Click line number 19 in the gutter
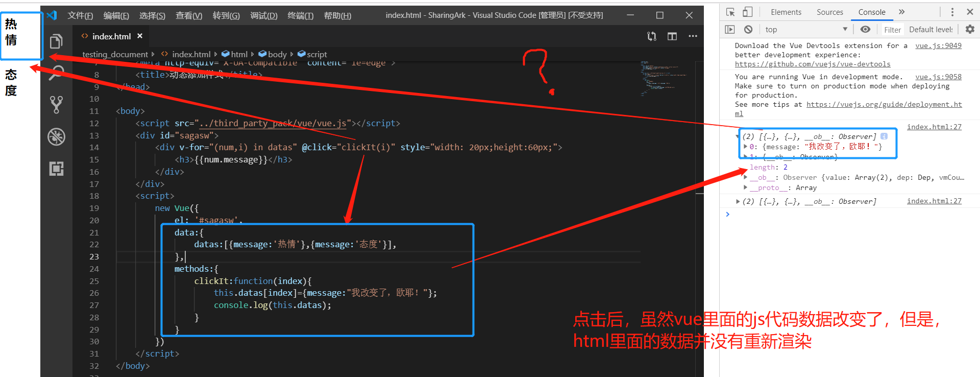 pos(94,208)
